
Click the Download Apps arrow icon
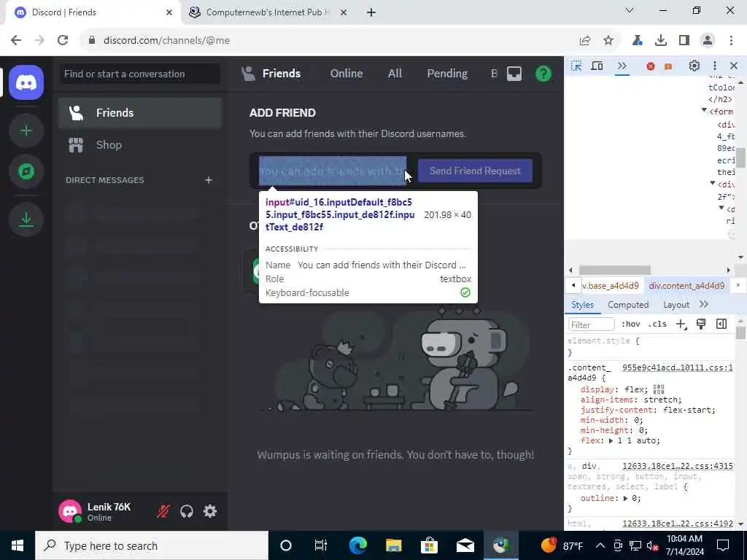pyautogui.click(x=26, y=219)
